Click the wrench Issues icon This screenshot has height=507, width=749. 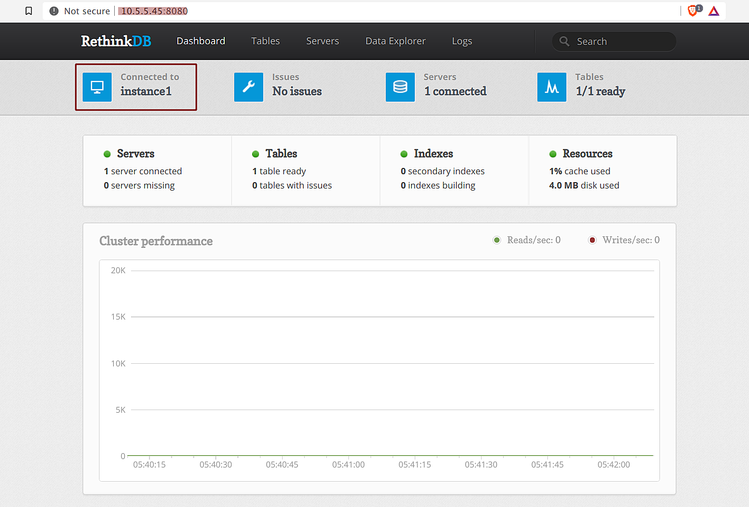coord(249,87)
